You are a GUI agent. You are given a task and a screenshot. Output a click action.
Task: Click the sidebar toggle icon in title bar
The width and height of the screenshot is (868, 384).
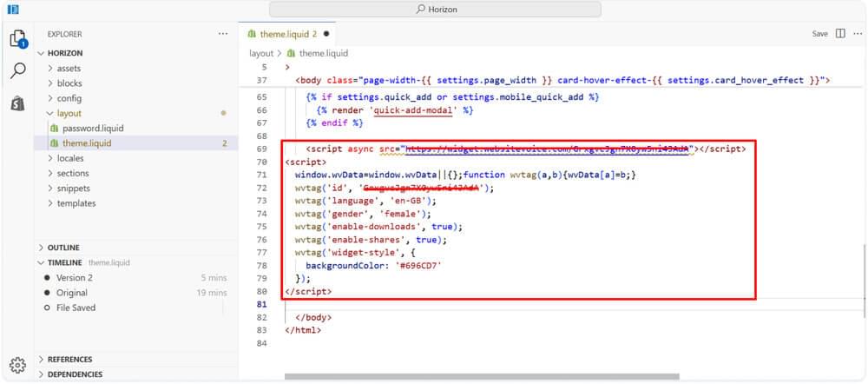(x=13, y=9)
